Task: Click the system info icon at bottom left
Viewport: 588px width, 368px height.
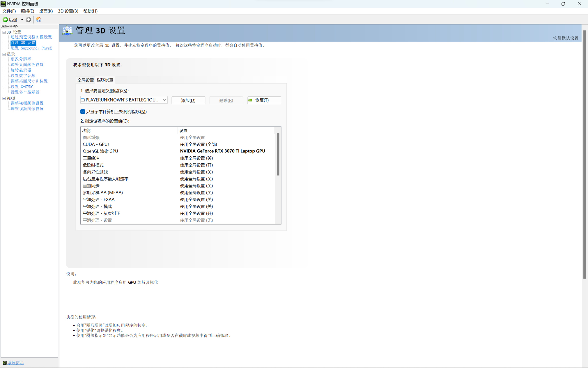Action: tap(5, 363)
